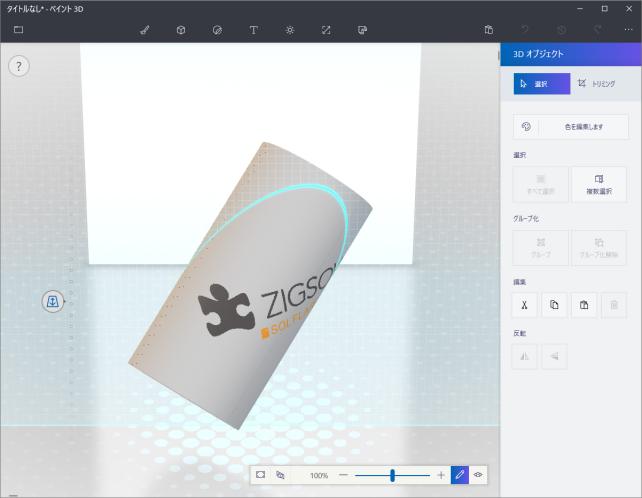
Task: Open the Effects tool (sun icon)
Action: pyautogui.click(x=290, y=30)
